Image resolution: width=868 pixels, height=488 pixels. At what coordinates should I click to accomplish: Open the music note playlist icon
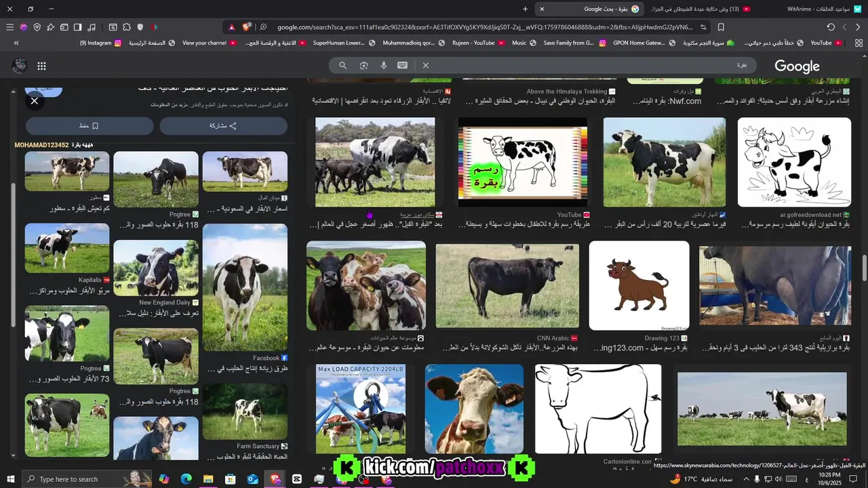point(91,27)
